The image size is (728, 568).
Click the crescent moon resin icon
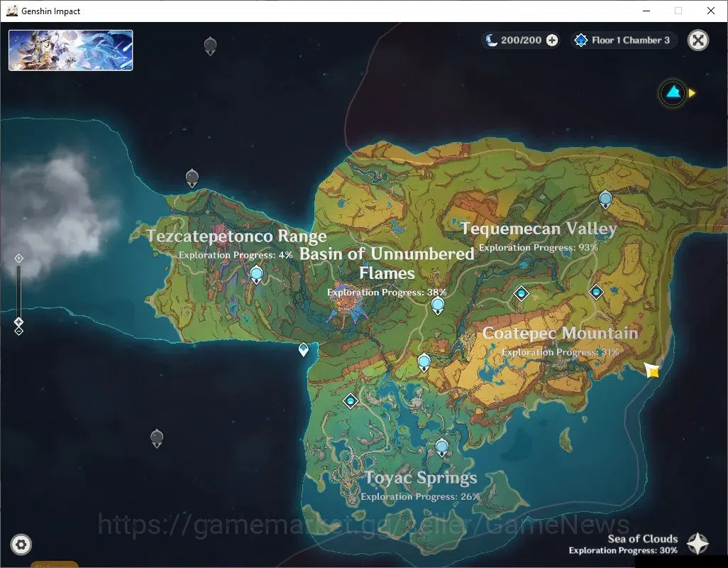click(x=491, y=40)
